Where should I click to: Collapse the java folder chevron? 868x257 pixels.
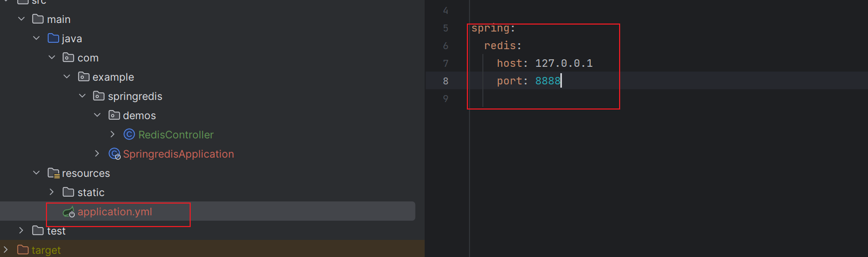click(36, 38)
